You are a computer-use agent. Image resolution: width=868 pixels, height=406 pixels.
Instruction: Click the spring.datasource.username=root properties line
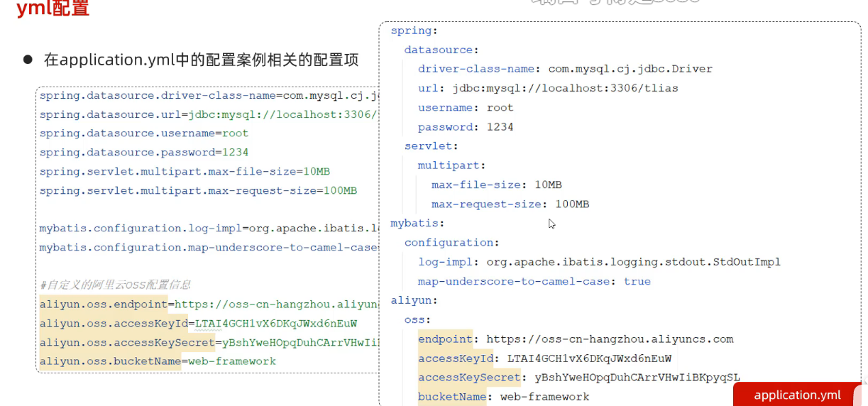144,133
